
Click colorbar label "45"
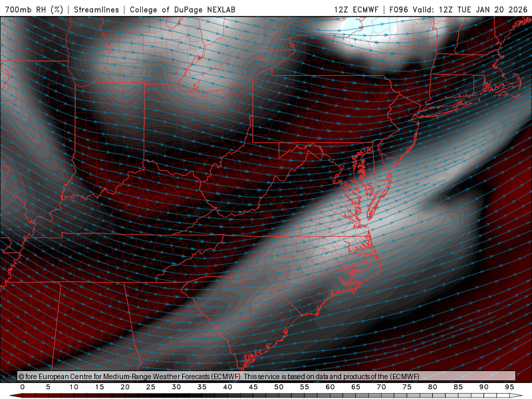[253, 387]
